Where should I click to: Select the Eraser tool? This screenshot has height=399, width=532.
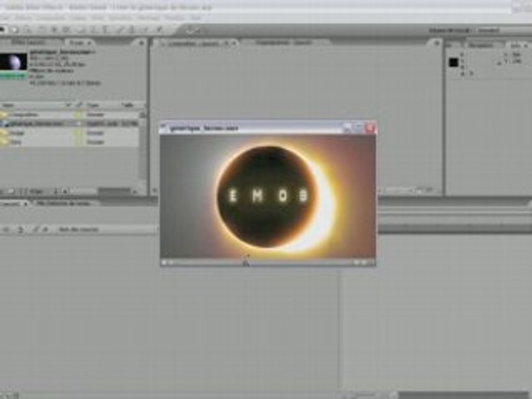click(x=145, y=30)
